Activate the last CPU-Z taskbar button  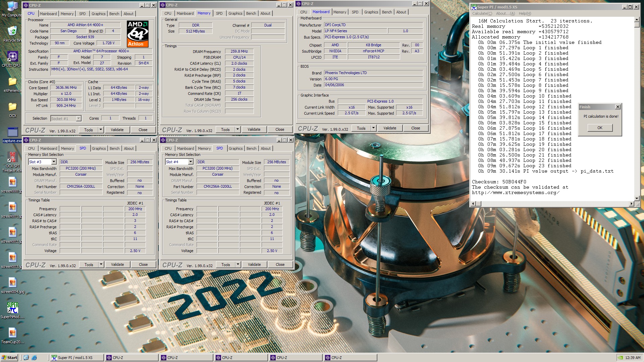click(350, 358)
